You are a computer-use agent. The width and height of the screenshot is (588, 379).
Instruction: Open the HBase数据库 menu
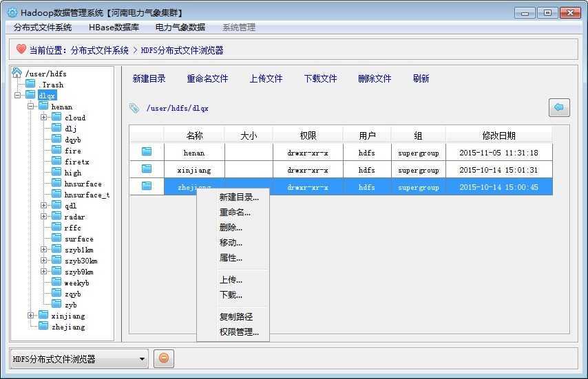[114, 28]
